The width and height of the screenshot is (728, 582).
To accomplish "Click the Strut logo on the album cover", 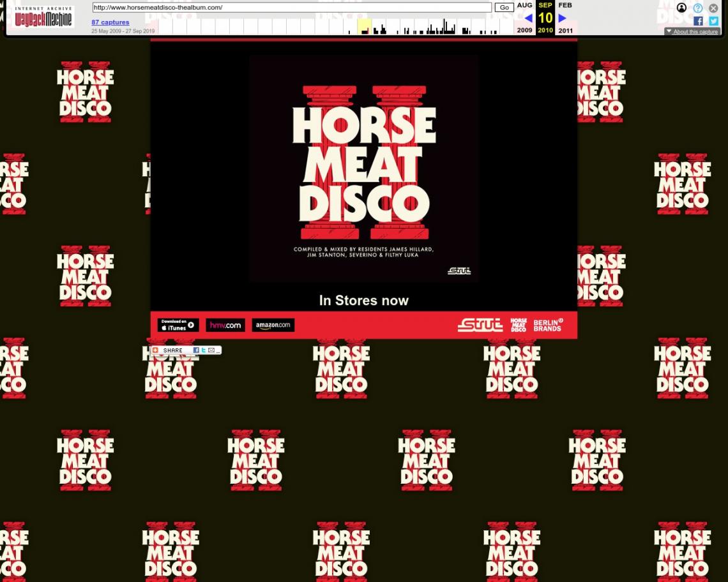I will [x=459, y=271].
